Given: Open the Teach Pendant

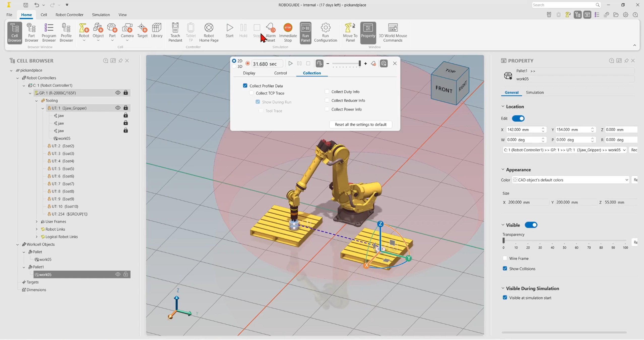Looking at the screenshot, I should [175, 33].
